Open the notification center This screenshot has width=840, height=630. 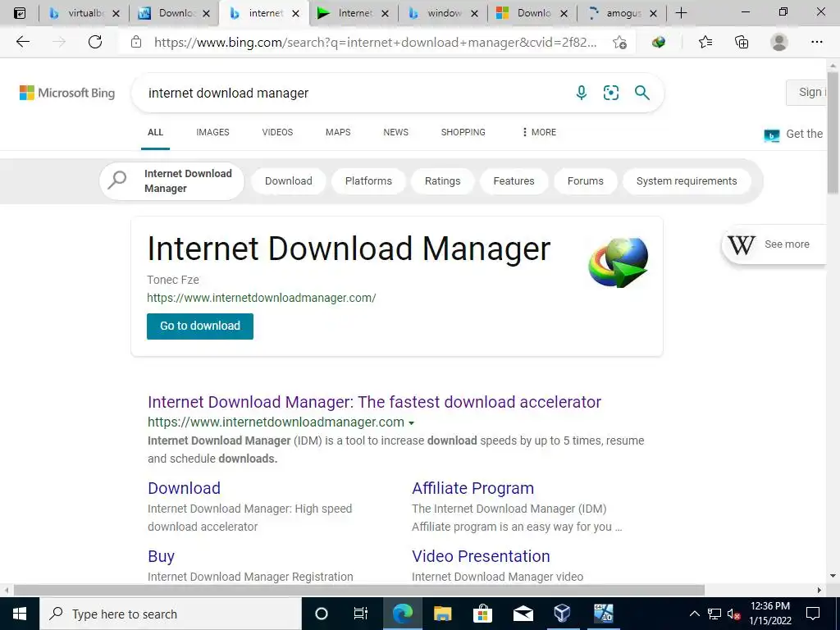point(813,614)
